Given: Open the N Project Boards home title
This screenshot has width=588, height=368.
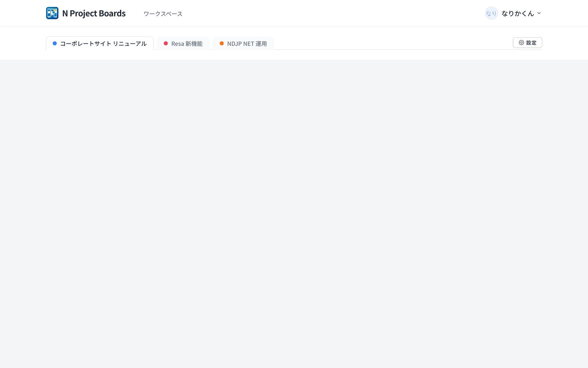Looking at the screenshot, I should click(x=94, y=13).
